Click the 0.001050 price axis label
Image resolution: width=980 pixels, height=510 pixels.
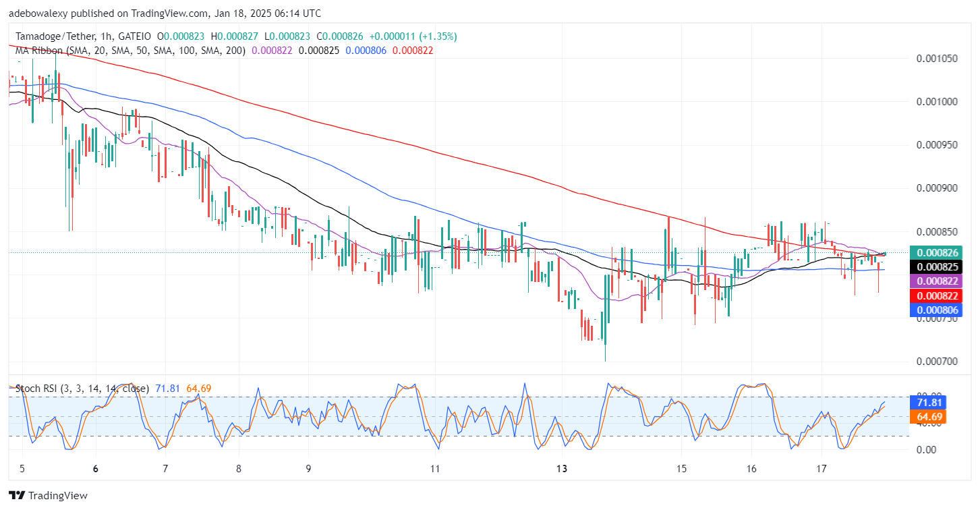[938, 59]
